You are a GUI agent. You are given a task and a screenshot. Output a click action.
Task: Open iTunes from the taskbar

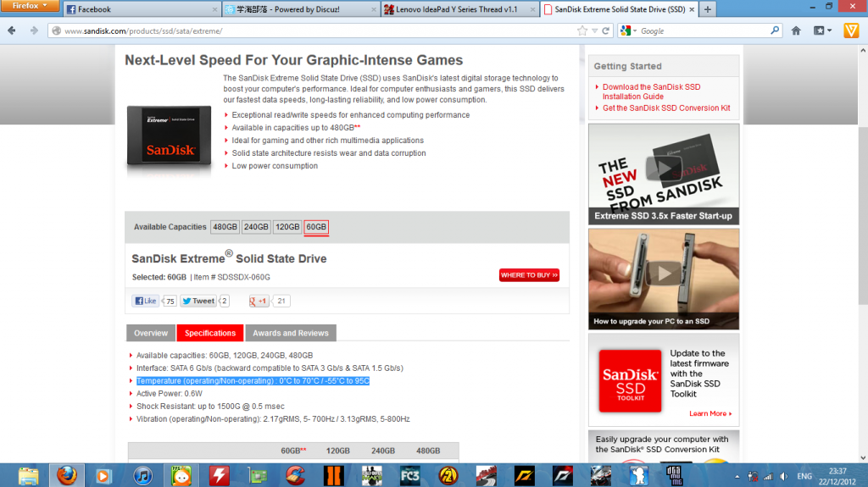tap(142, 475)
